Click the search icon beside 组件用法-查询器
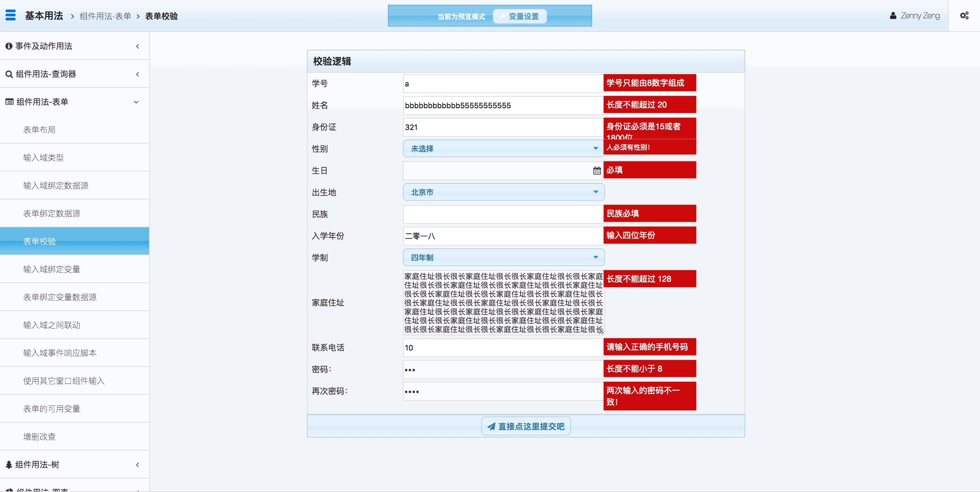 click(9, 74)
